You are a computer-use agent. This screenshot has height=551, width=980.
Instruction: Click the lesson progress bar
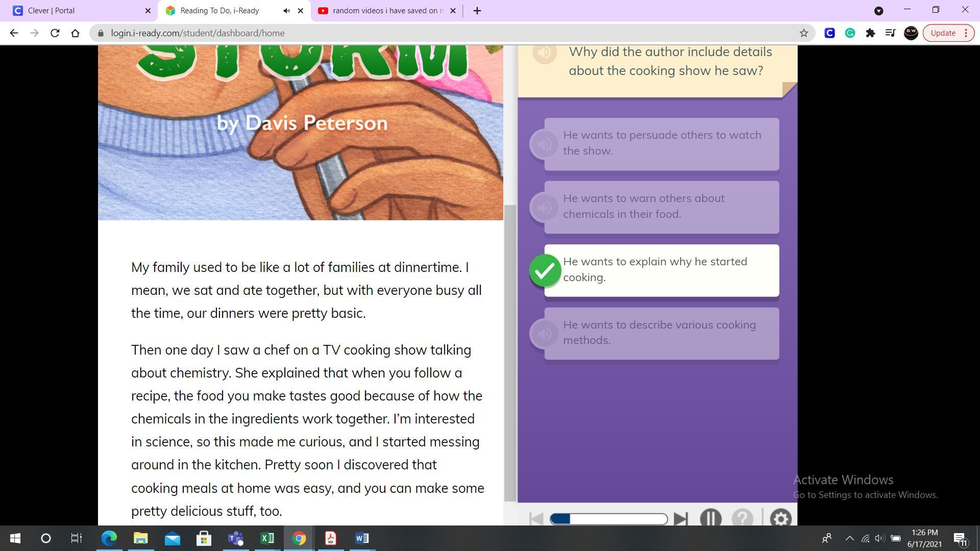tap(608, 519)
